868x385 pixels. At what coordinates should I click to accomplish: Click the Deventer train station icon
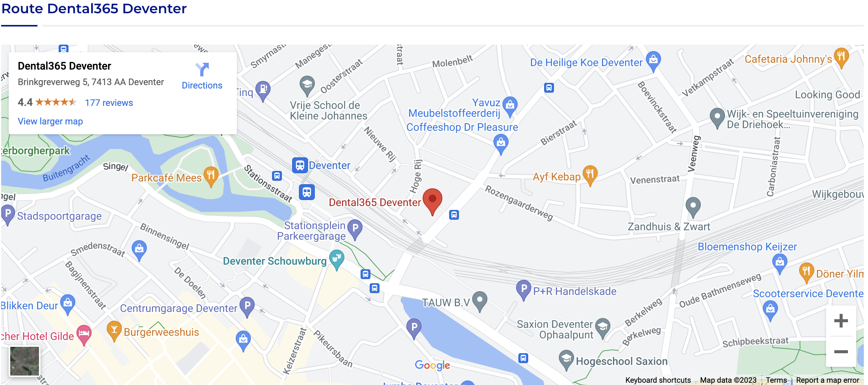pyautogui.click(x=300, y=165)
